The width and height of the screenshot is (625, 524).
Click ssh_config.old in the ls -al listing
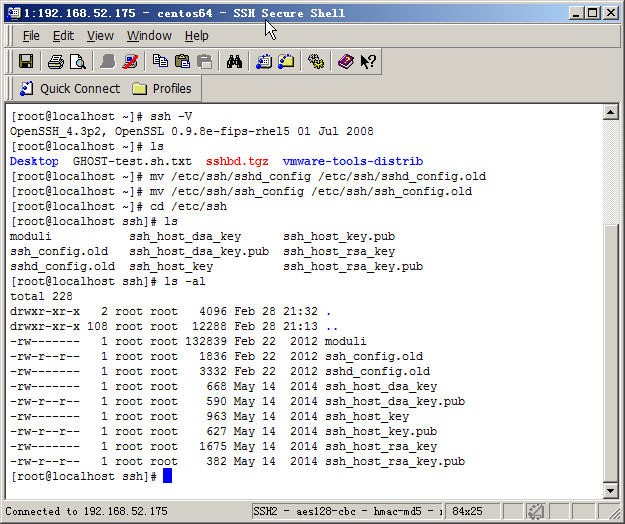374,356
